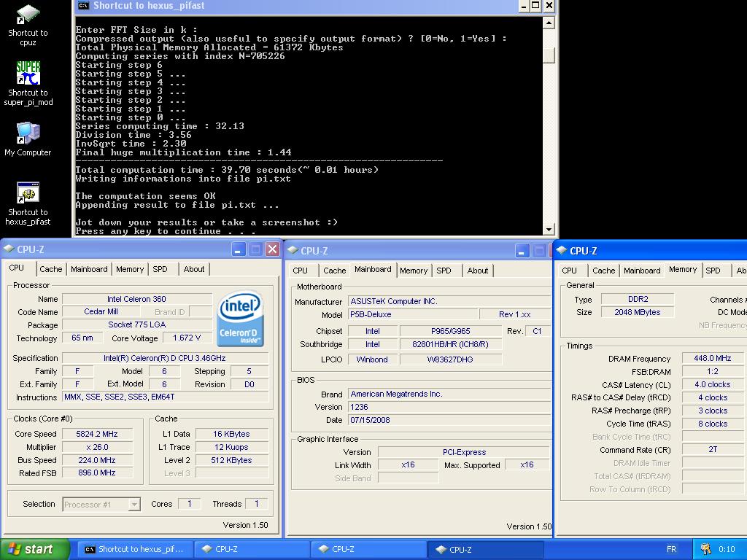Click the Mainboard CPU-Z window's title icon

tap(293, 251)
